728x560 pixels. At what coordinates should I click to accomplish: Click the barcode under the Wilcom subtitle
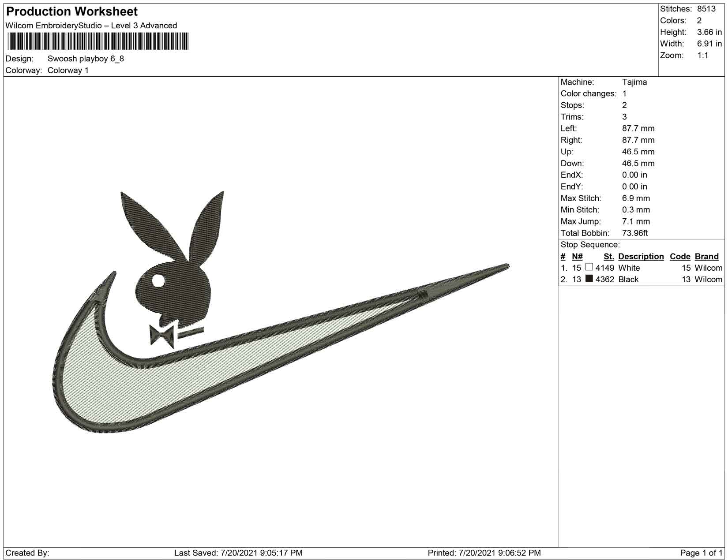[98, 41]
